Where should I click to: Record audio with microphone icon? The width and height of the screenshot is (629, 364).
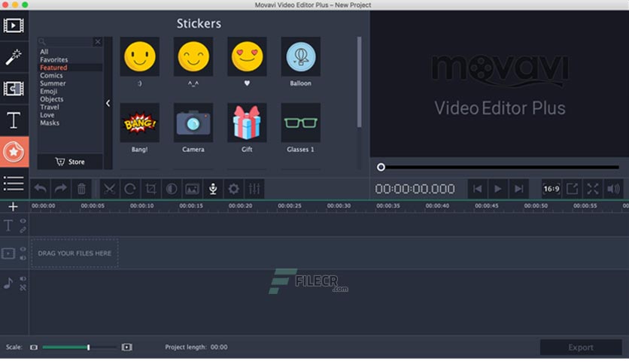click(213, 189)
